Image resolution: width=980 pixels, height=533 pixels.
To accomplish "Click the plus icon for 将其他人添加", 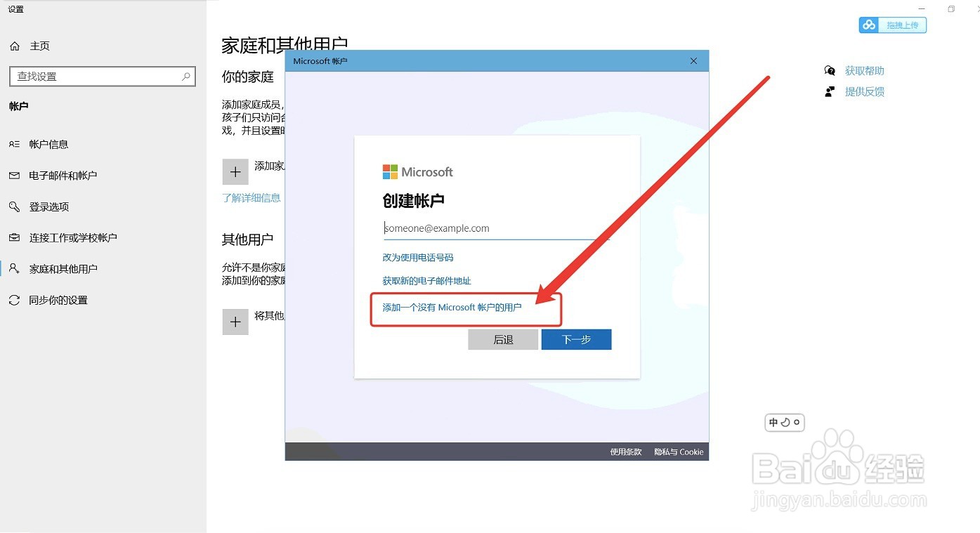I will (235, 322).
